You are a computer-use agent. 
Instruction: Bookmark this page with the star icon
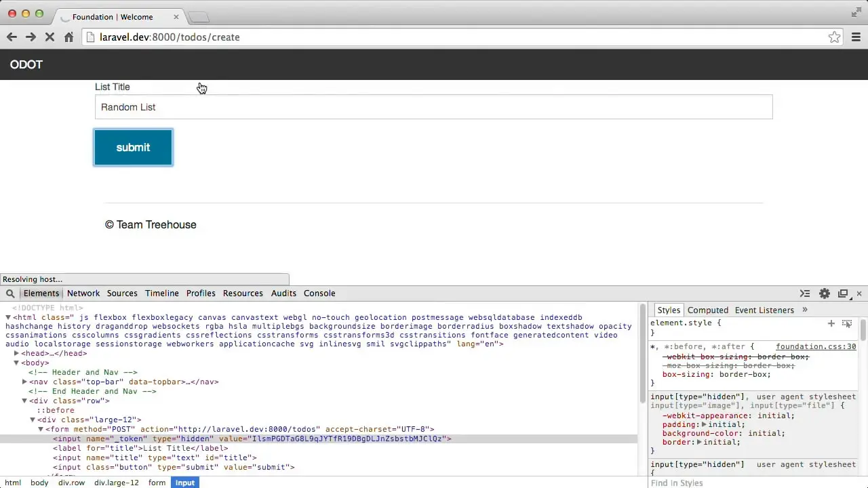point(835,37)
